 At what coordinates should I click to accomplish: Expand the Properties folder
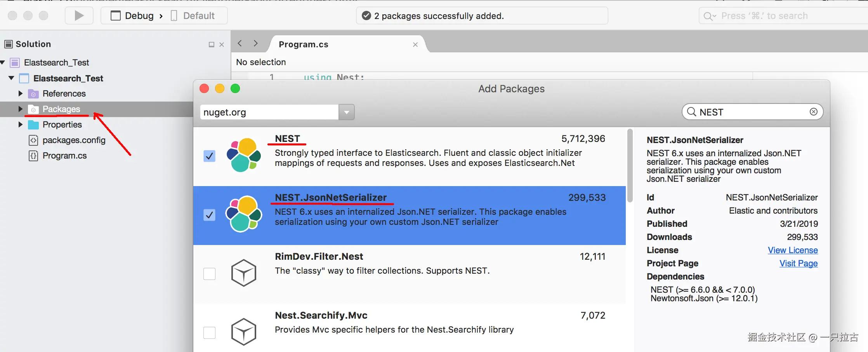pos(21,124)
